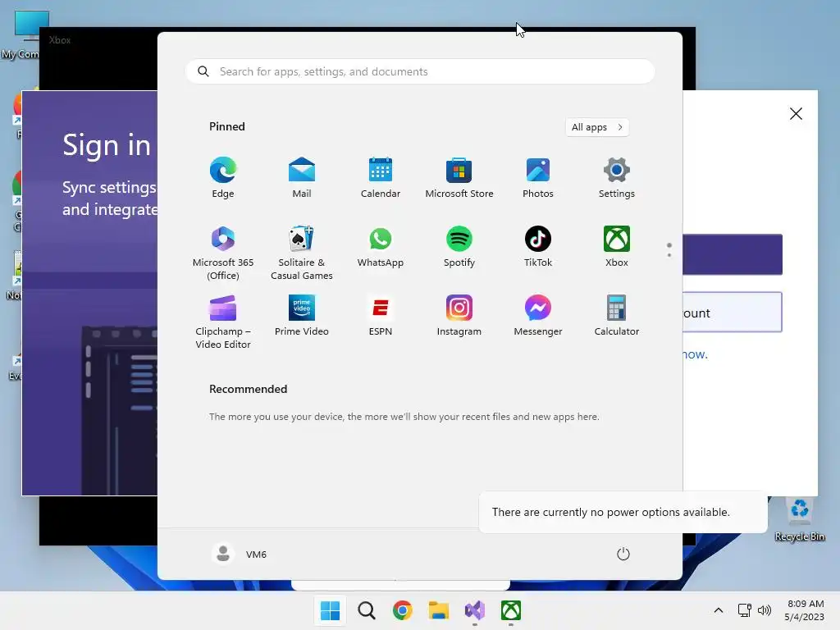Open the VM6 user account menu

coord(240,554)
